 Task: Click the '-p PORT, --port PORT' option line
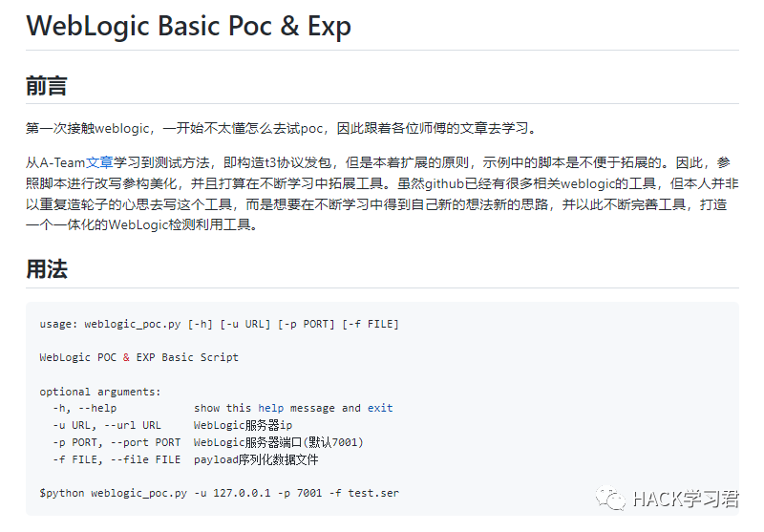[208, 442]
